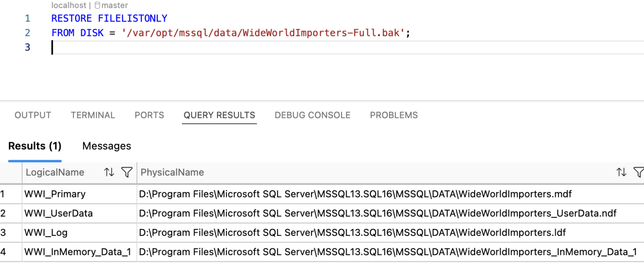The image size is (644, 266).
Task: Place cursor on empty editor line 3
Action: click(x=347, y=47)
